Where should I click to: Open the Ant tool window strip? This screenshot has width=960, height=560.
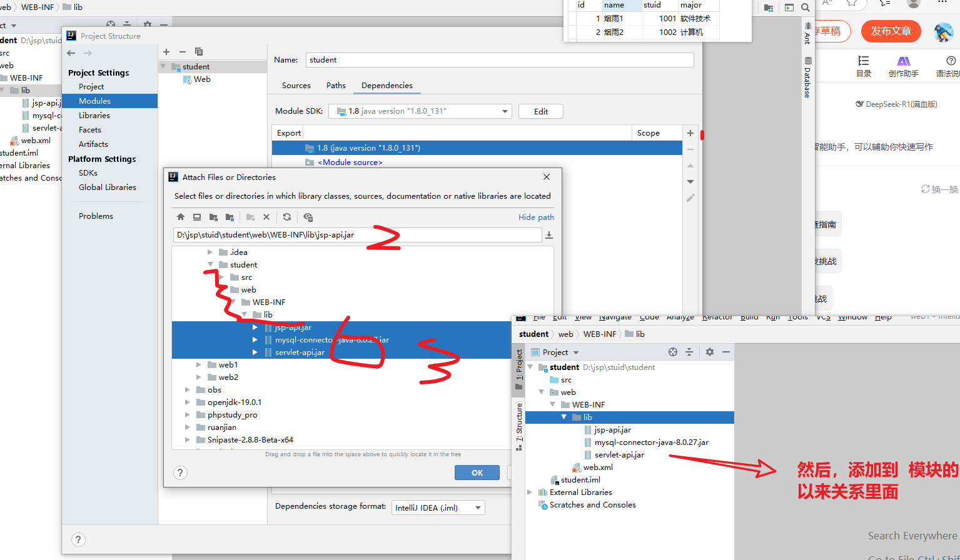pos(807,33)
